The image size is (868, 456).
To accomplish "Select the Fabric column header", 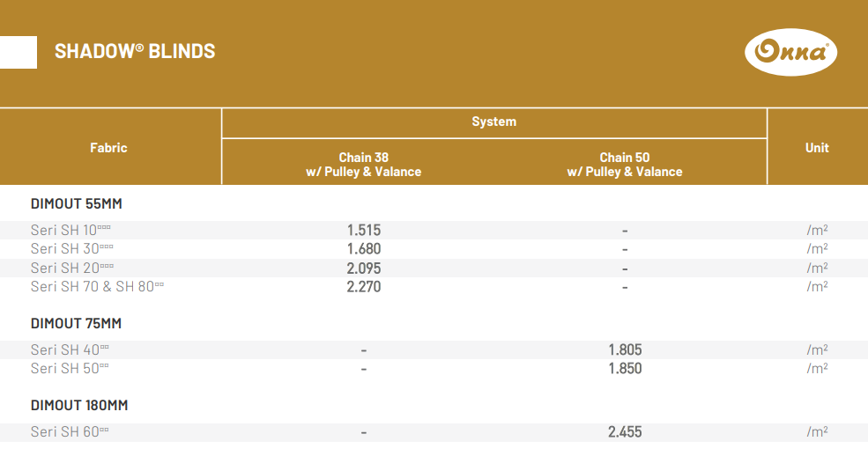I will (108, 148).
